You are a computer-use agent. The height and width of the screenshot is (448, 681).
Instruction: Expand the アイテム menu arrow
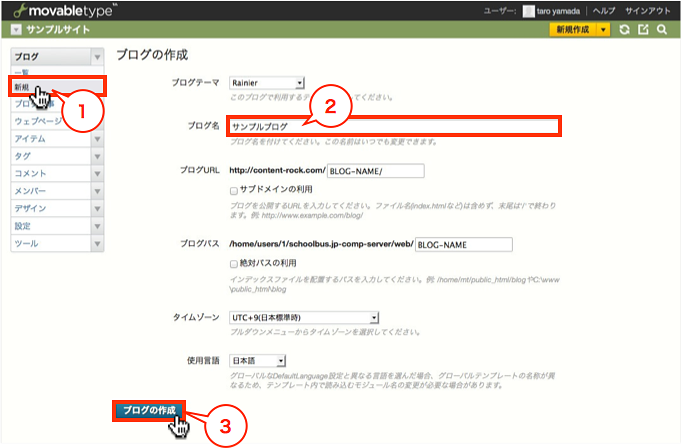[x=97, y=139]
